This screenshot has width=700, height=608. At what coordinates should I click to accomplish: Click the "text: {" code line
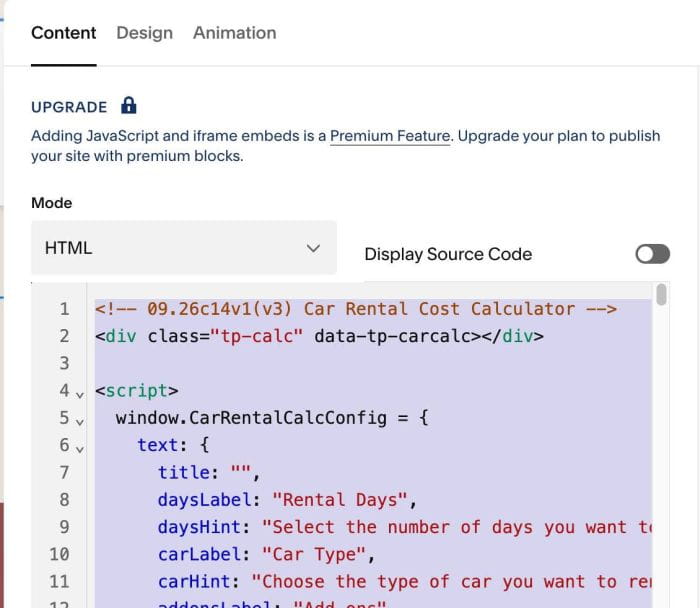[x=173, y=445]
